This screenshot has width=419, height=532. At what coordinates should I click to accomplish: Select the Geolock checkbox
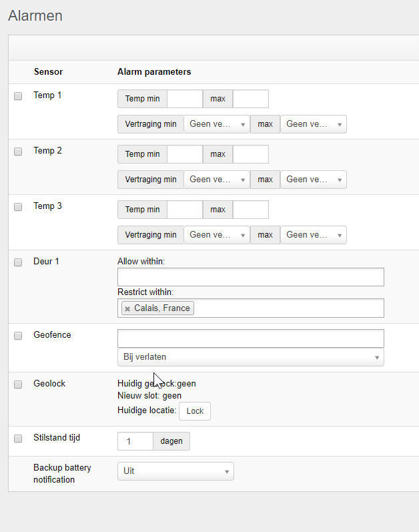(18, 384)
